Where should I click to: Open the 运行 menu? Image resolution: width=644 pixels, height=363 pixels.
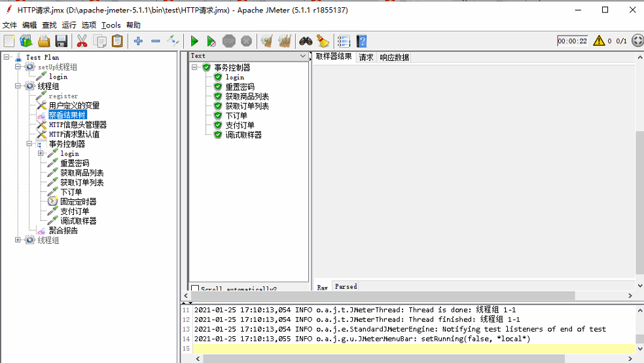tap(69, 25)
